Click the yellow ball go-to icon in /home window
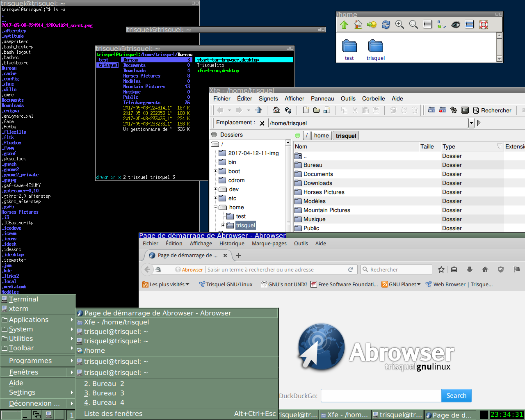 click(372, 25)
